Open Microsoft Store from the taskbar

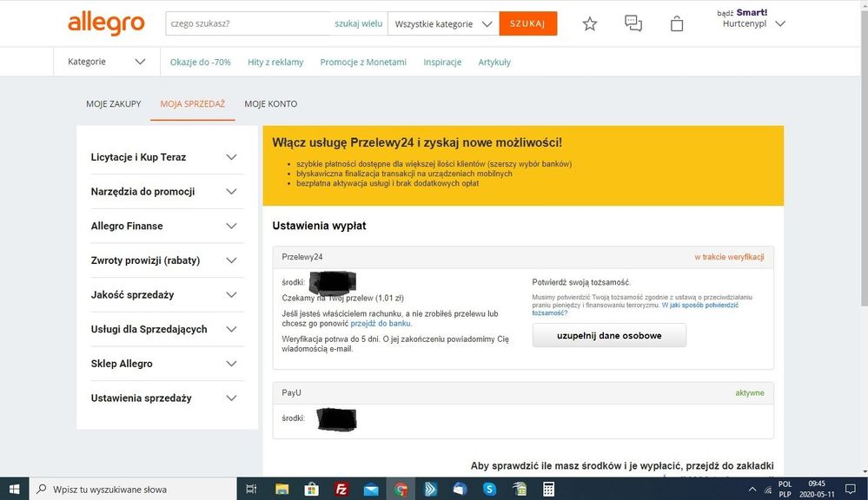tap(312, 489)
